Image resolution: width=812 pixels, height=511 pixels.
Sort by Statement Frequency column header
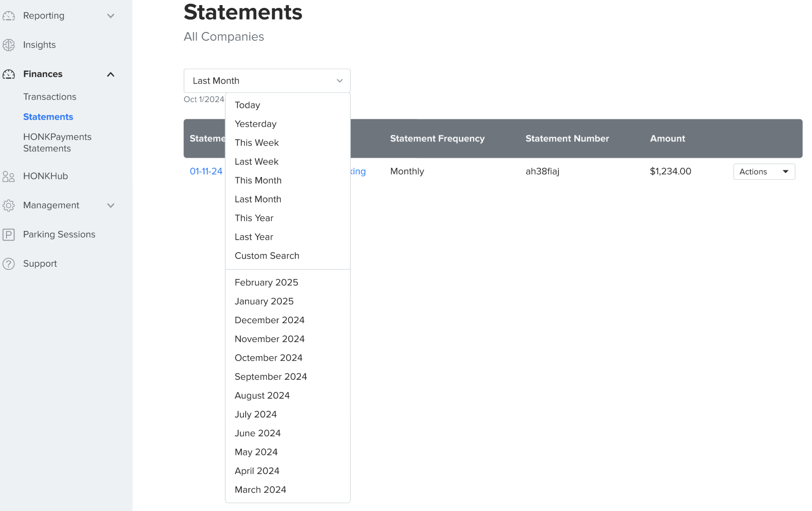pyautogui.click(x=437, y=139)
